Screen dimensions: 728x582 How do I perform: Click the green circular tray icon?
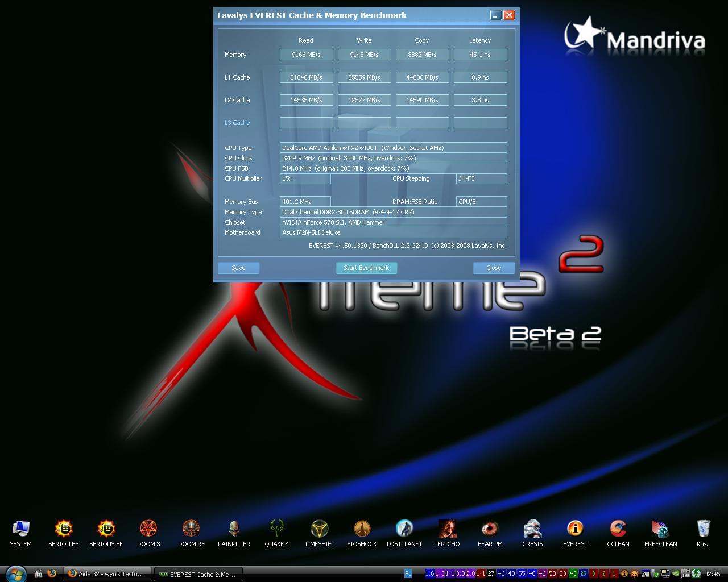696,574
